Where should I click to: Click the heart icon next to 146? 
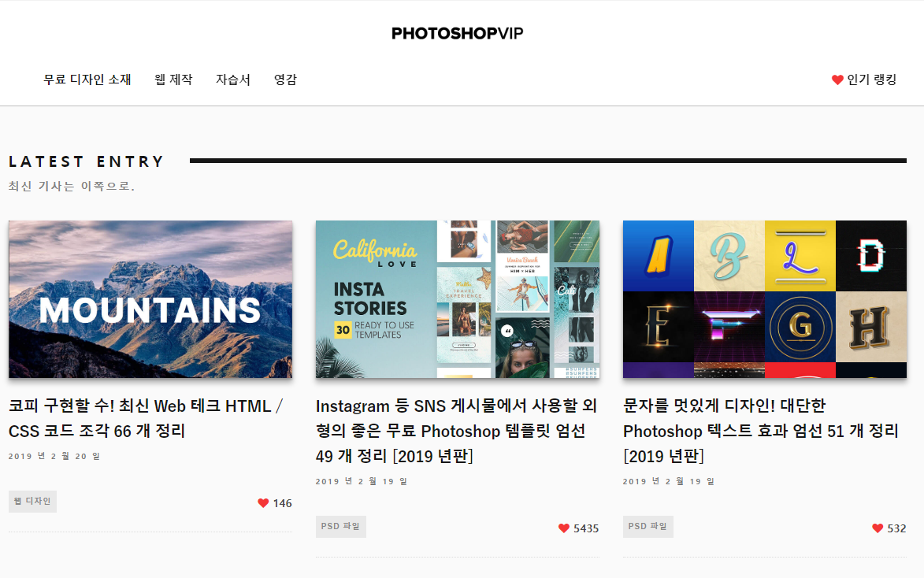tap(263, 503)
